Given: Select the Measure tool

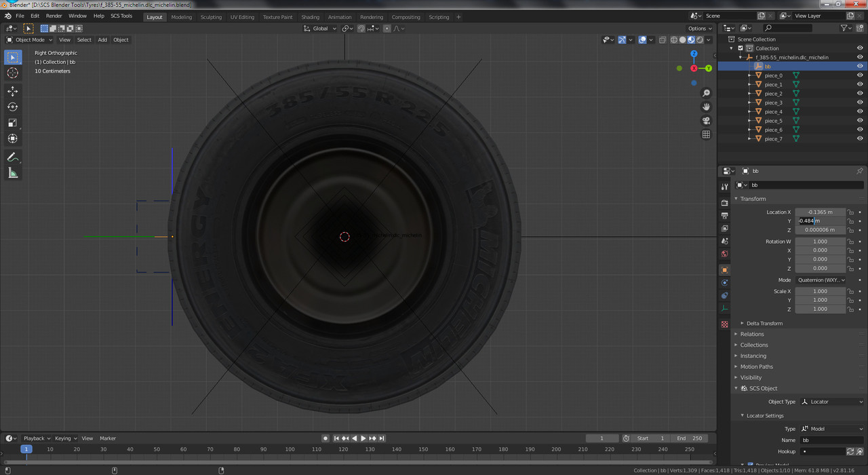Looking at the screenshot, I should [x=13, y=173].
